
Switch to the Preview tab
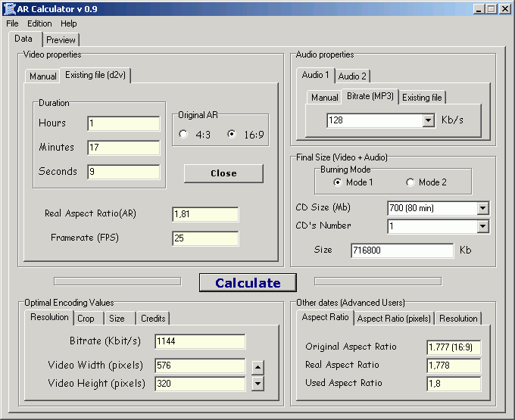pyautogui.click(x=61, y=40)
